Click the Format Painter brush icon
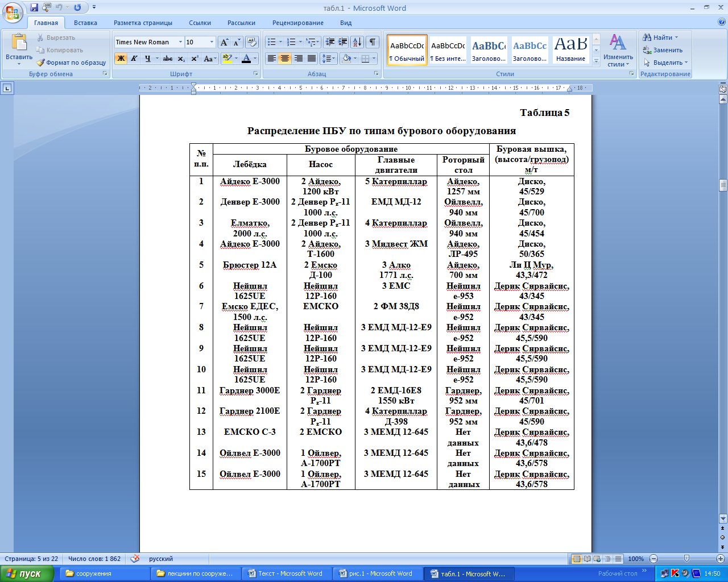The width and height of the screenshot is (728, 582). tap(41, 63)
